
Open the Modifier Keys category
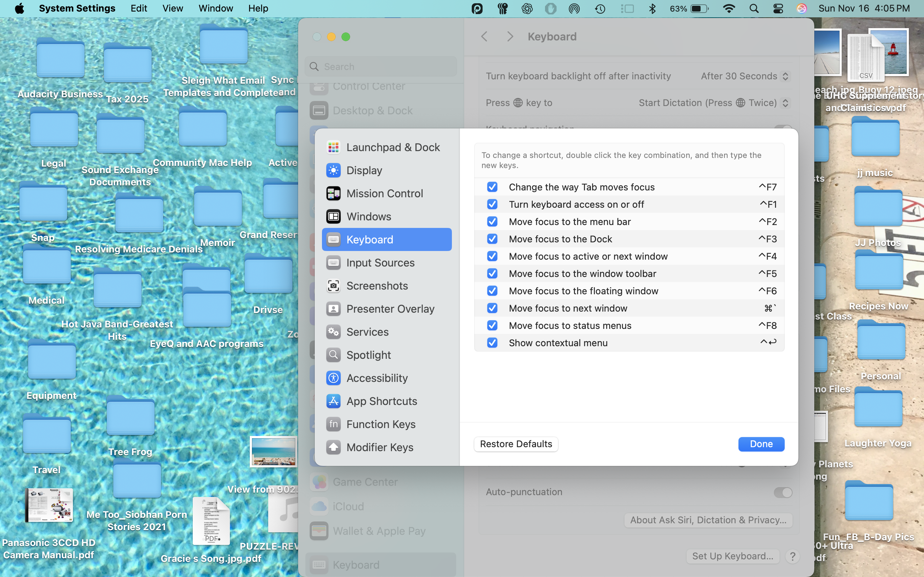coord(380,447)
